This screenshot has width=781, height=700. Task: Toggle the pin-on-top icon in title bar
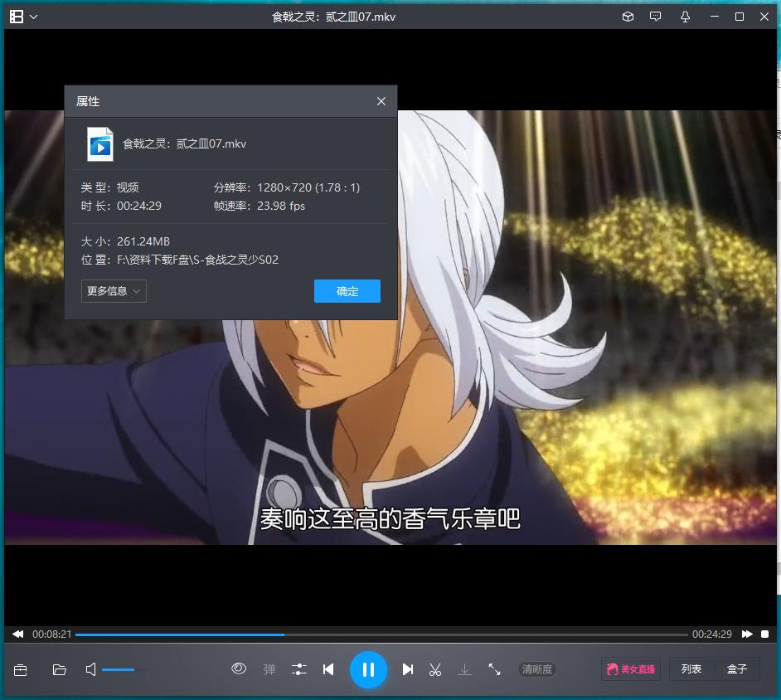686,17
